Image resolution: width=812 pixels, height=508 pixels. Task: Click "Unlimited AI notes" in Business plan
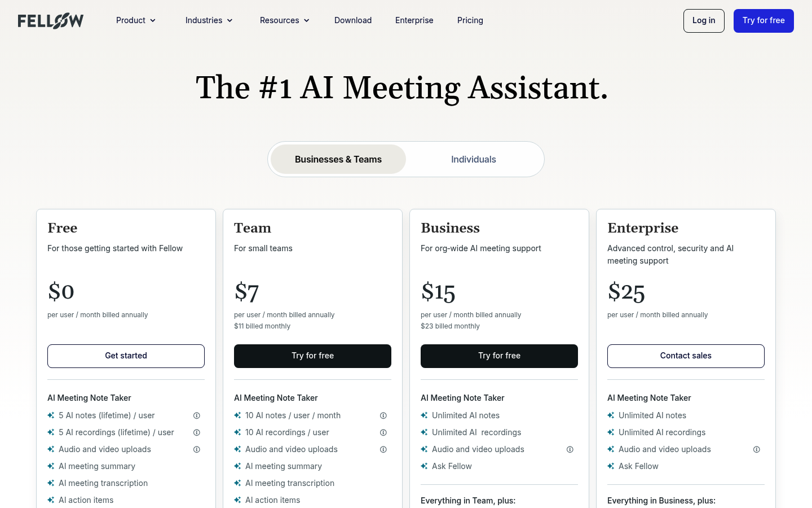pyautogui.click(x=466, y=415)
